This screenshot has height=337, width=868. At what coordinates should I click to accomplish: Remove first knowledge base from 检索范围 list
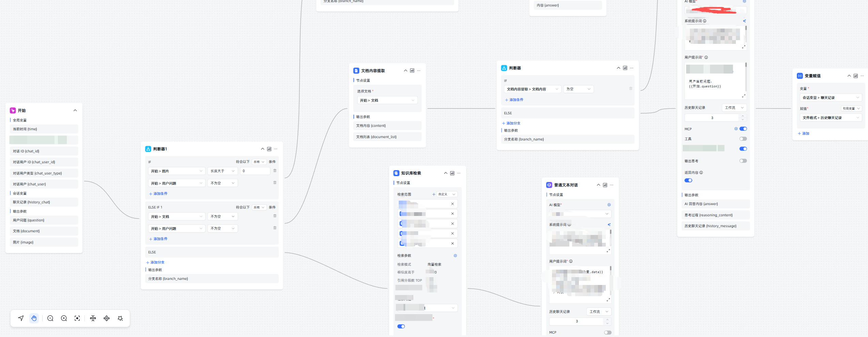453,204
